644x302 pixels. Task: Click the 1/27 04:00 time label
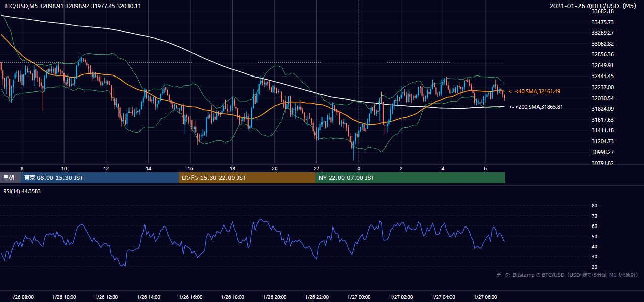pos(443,297)
